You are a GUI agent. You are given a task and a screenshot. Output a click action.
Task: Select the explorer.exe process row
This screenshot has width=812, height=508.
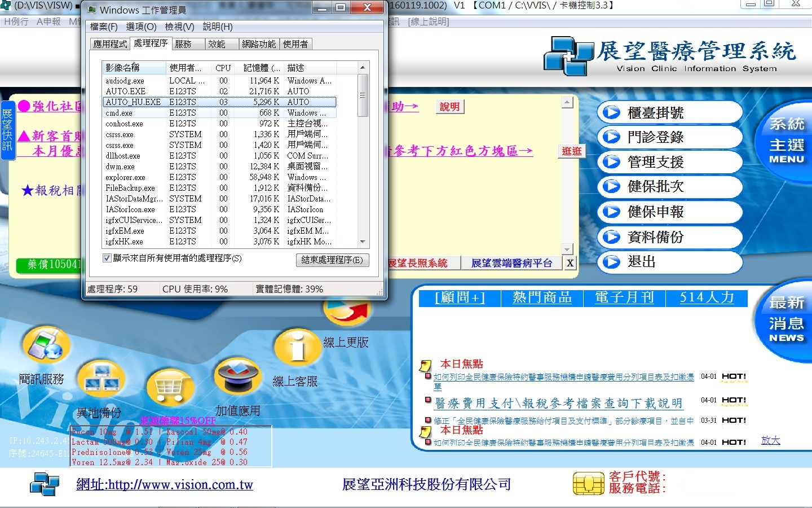219,177
